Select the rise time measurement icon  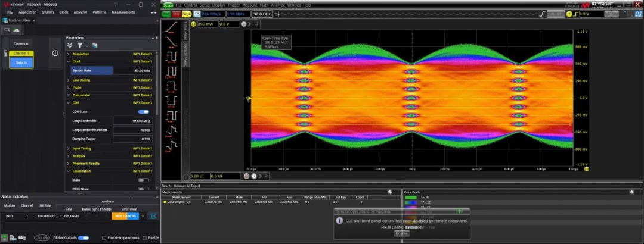click(171, 27)
